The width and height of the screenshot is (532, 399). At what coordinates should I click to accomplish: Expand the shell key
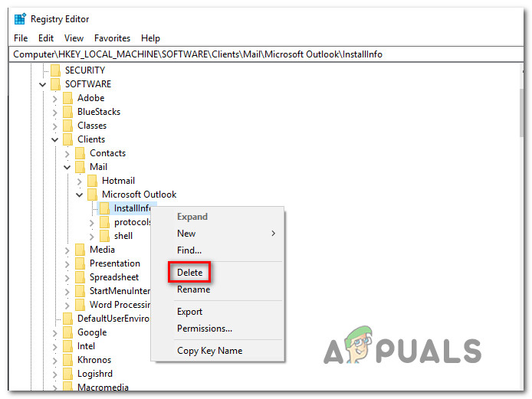pyautogui.click(x=92, y=237)
